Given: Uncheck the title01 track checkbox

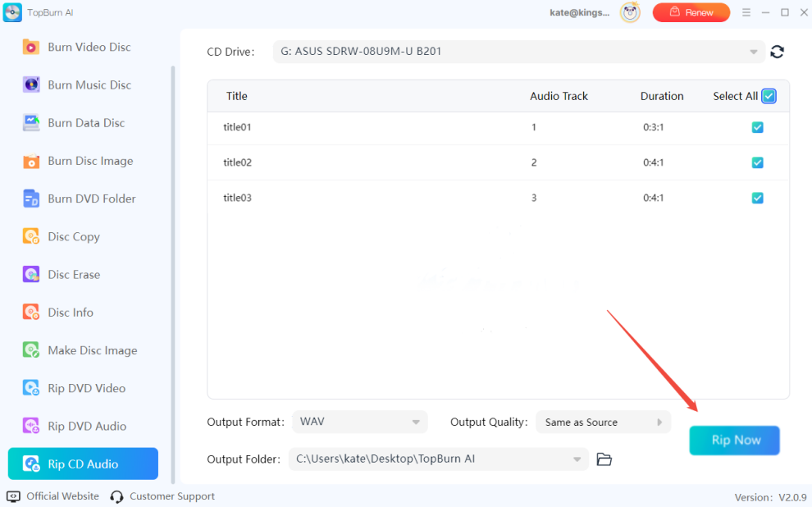Looking at the screenshot, I should tap(757, 127).
